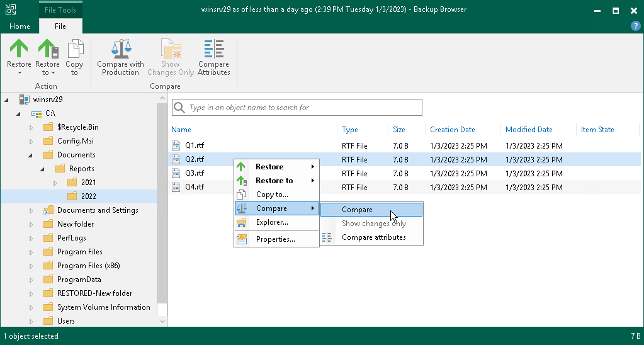The width and height of the screenshot is (644, 345).
Task: Expand the 2021 folder node
Action: point(55,183)
